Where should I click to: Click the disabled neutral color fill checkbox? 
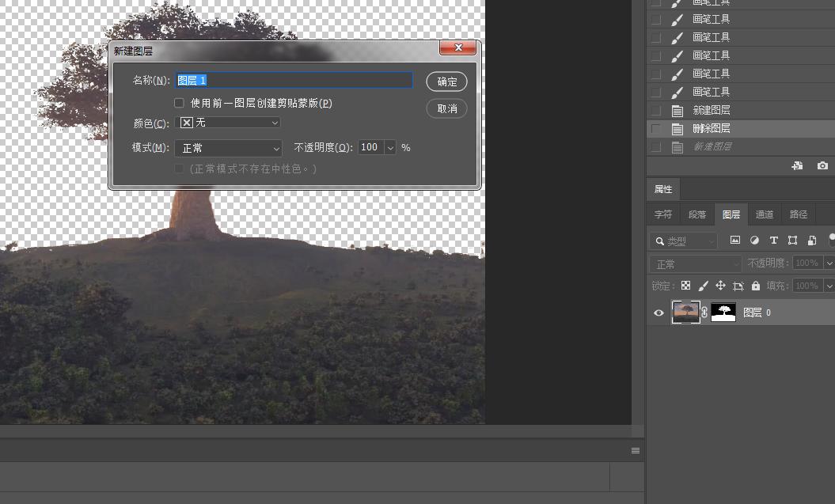pyautogui.click(x=179, y=169)
